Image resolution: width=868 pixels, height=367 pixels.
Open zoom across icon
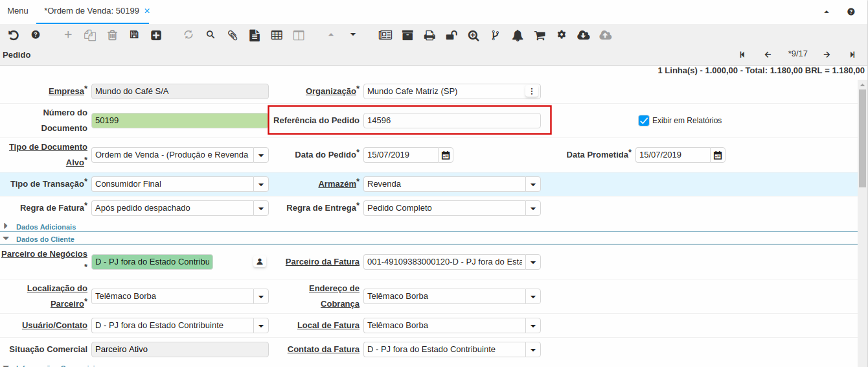474,35
